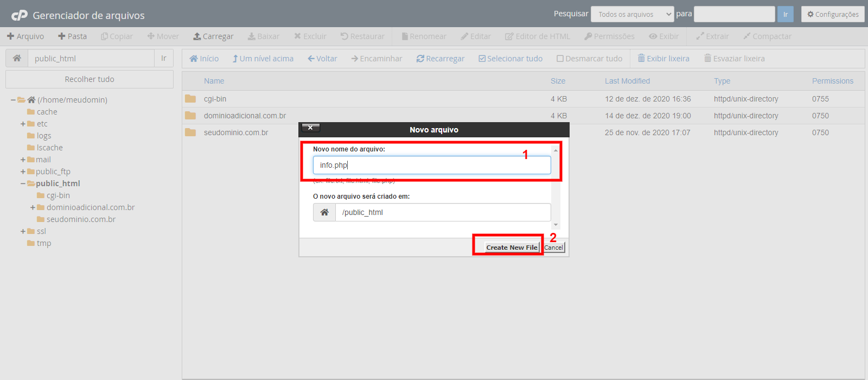Click the Mover toolbar item

tap(163, 36)
